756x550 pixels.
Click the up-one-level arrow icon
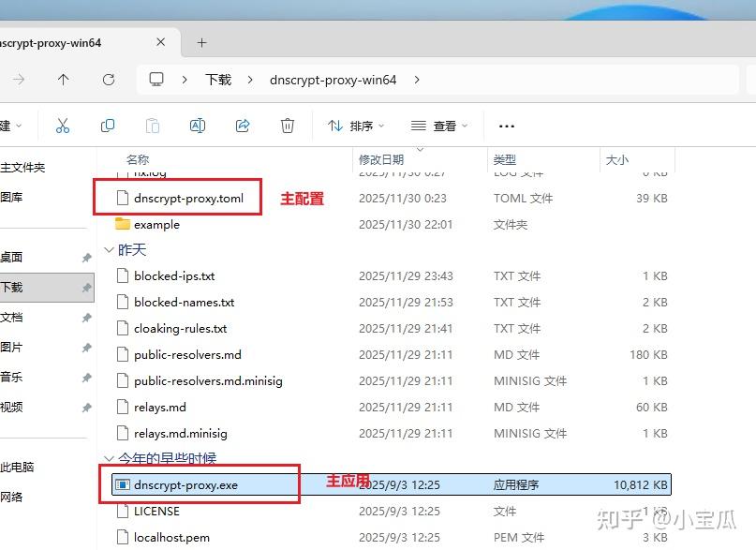coord(64,80)
